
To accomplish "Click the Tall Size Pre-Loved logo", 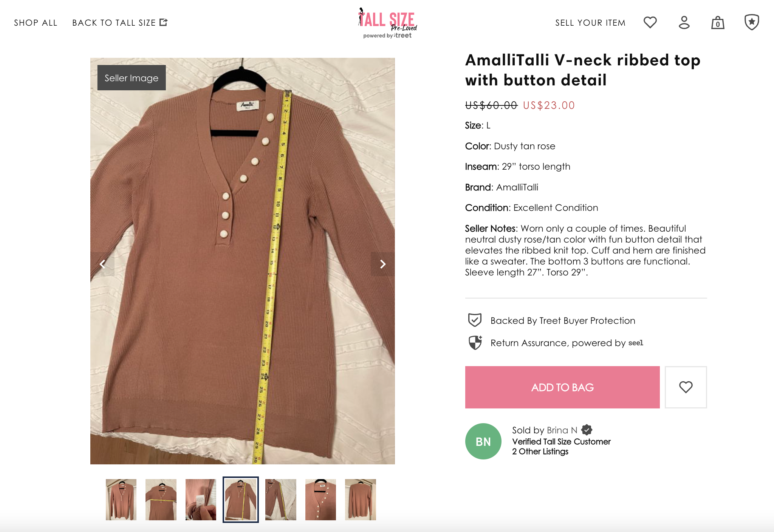I will point(387,23).
